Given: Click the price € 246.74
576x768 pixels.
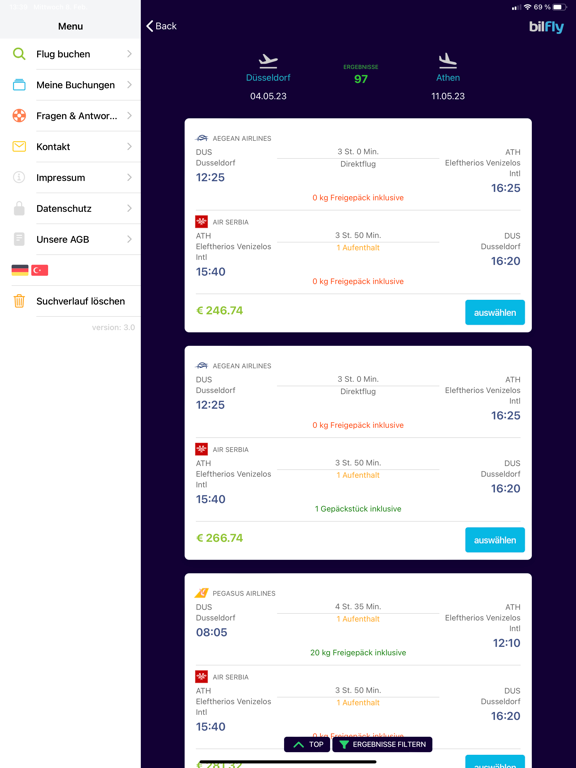Looking at the screenshot, I should pos(219,310).
